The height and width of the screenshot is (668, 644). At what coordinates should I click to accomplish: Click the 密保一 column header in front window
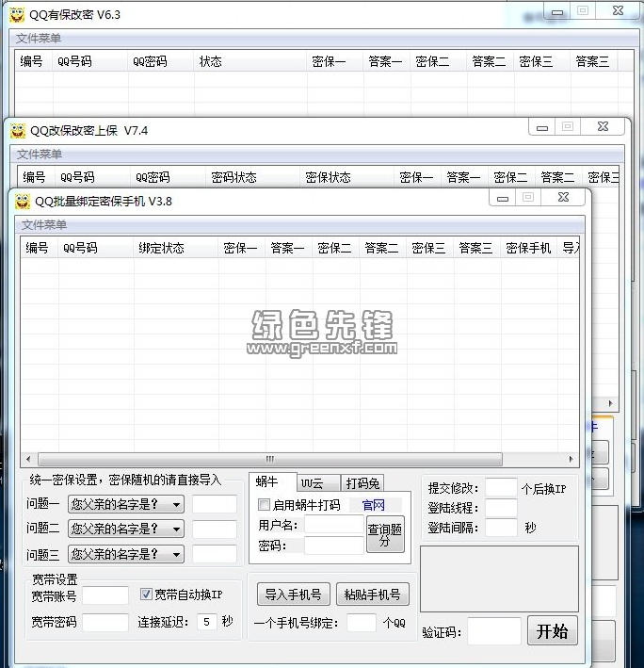pos(242,248)
